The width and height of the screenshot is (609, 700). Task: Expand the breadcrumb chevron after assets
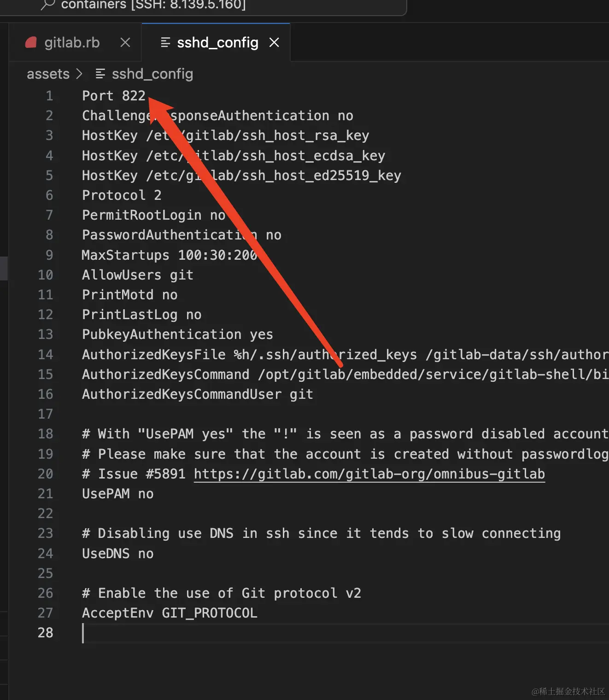point(79,74)
